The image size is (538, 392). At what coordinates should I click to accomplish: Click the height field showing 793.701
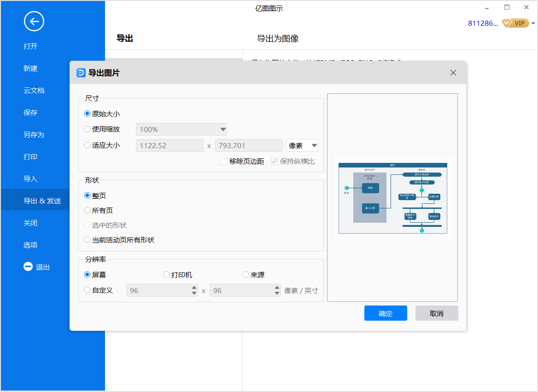pyautogui.click(x=249, y=146)
